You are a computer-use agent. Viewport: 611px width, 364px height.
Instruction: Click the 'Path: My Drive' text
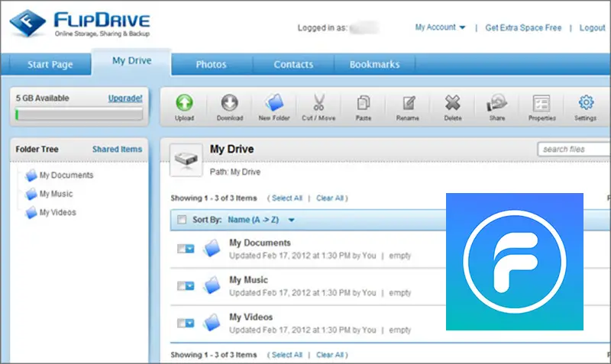point(235,172)
